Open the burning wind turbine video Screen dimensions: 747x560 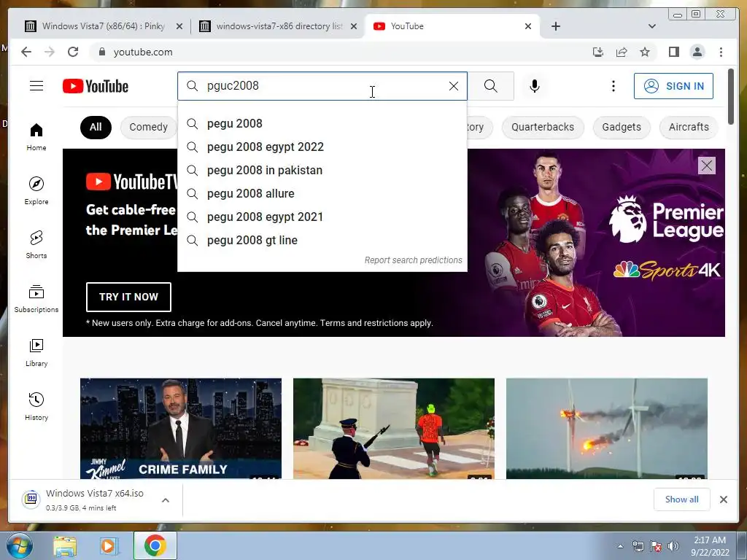point(606,428)
